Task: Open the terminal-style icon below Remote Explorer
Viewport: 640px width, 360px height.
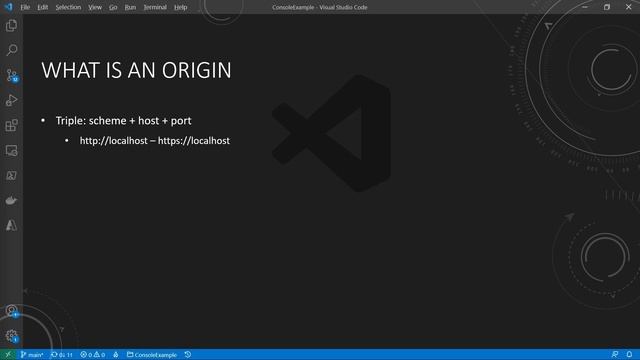Action: click(x=11, y=176)
